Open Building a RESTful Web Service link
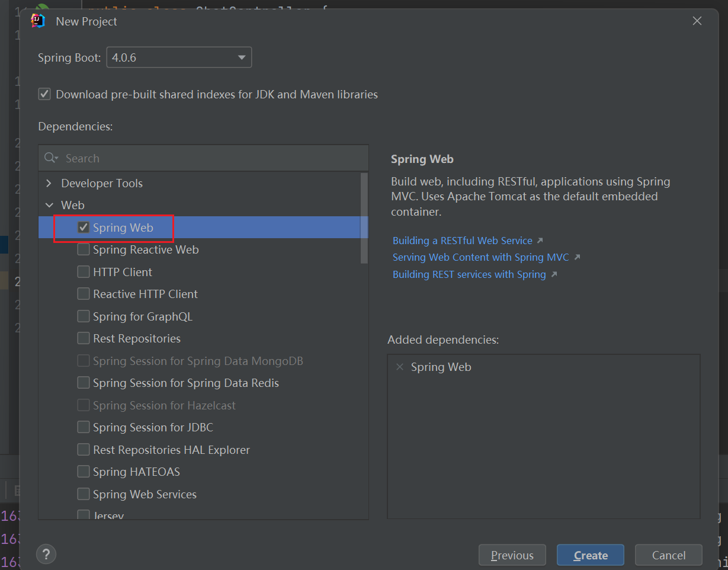 [463, 241]
